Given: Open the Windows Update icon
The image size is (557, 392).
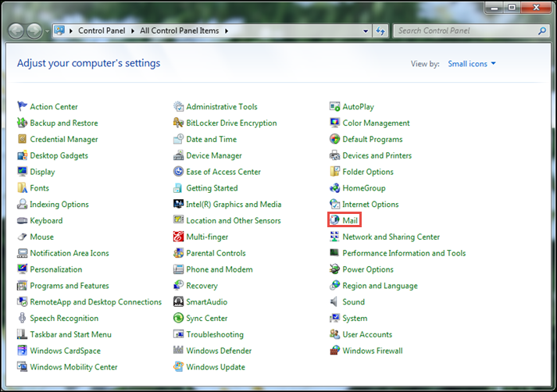Looking at the screenshot, I should coord(178,366).
